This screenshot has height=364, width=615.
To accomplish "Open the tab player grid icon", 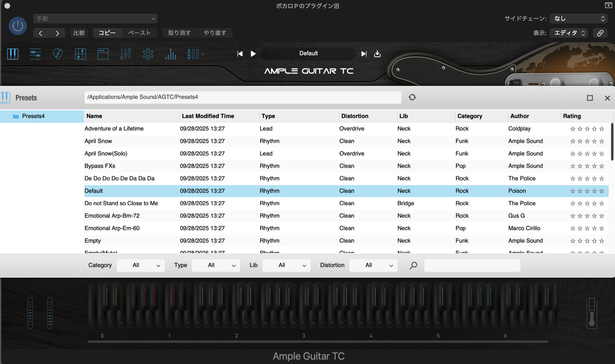I will pos(80,54).
